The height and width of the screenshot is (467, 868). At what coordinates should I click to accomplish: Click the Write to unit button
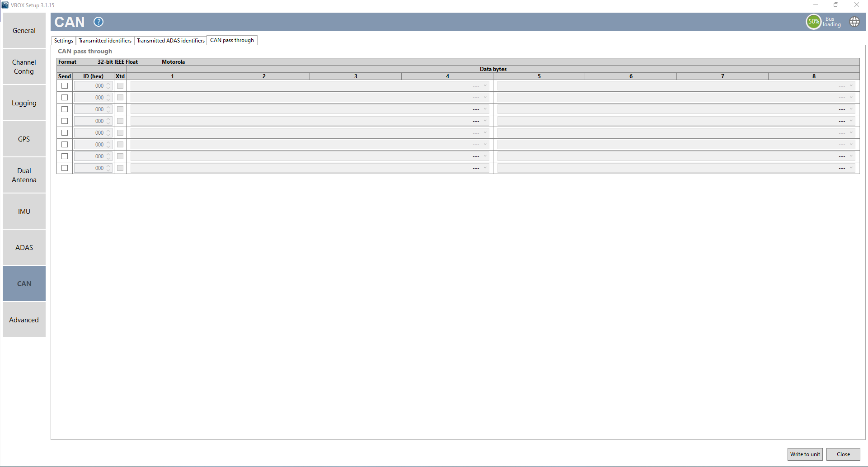[805, 454]
